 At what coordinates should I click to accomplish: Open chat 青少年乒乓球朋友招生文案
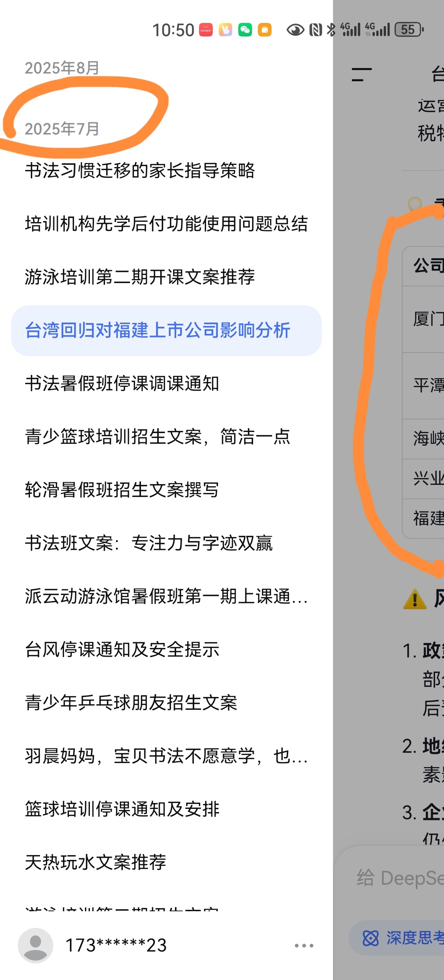tap(131, 702)
